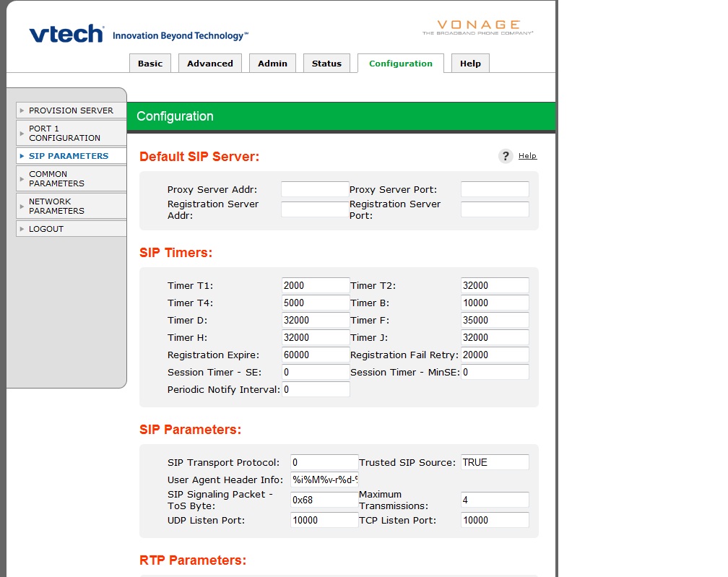Viewport: 728px width, 577px height.
Task: Go to the Status tab
Action: click(x=326, y=64)
